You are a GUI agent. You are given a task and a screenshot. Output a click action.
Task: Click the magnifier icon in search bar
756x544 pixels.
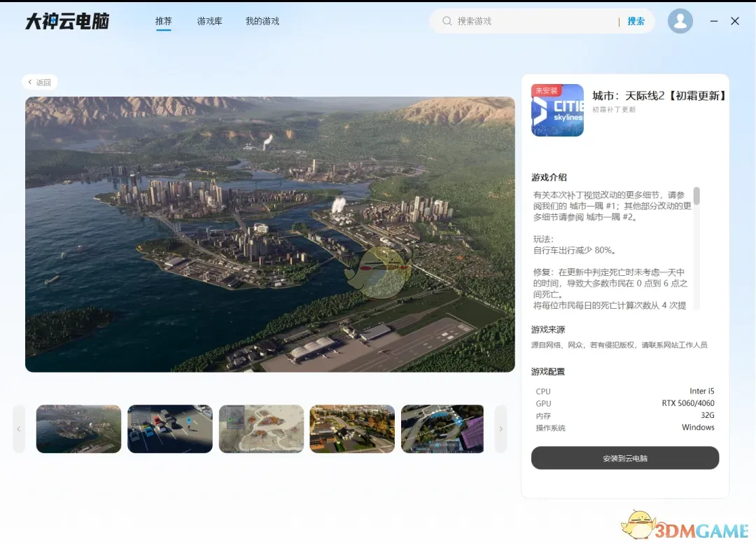point(447,21)
